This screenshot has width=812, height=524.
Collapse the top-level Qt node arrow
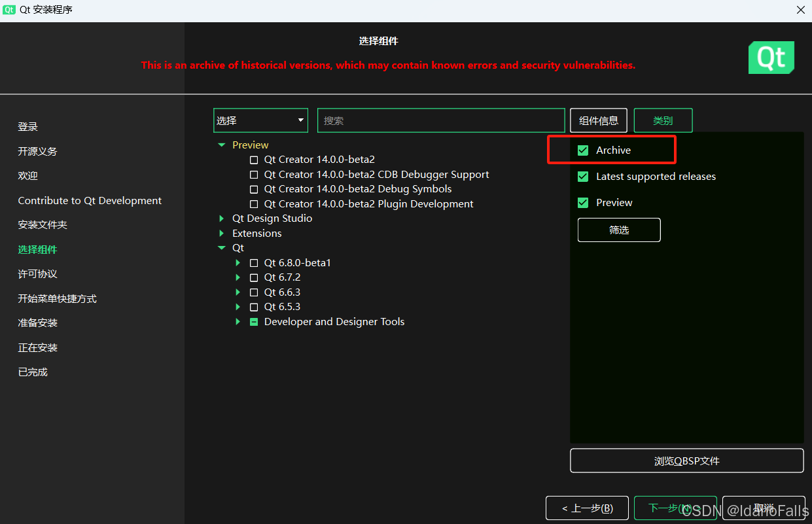pyautogui.click(x=222, y=248)
